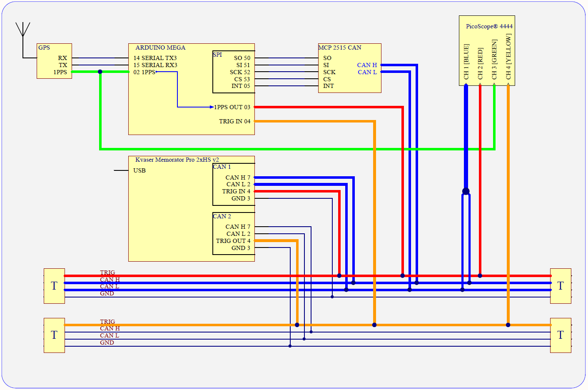Click the SO 50 pin label

click(x=242, y=58)
